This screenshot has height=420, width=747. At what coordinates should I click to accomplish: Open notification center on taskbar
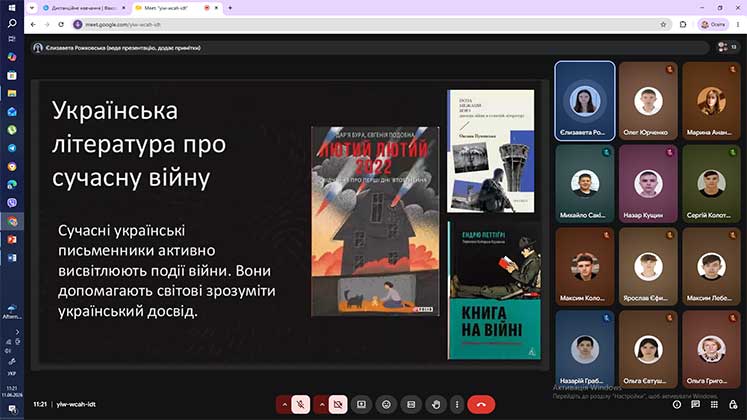[x=12, y=410]
